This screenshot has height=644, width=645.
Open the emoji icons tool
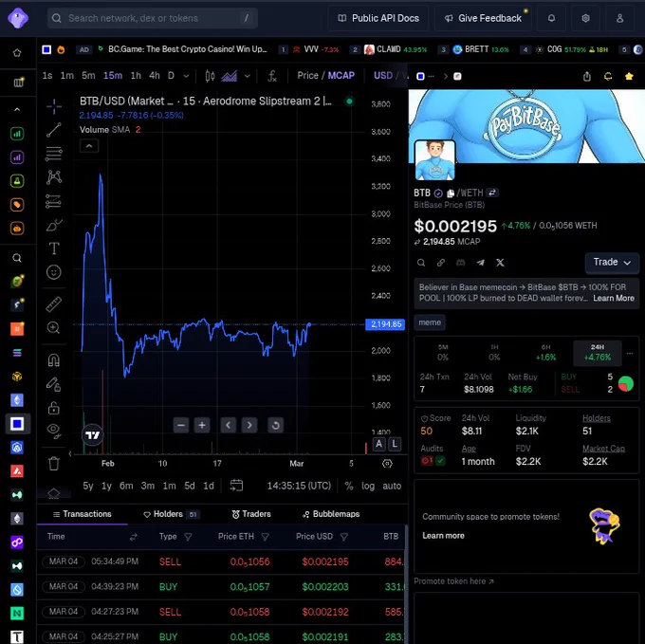click(54, 272)
